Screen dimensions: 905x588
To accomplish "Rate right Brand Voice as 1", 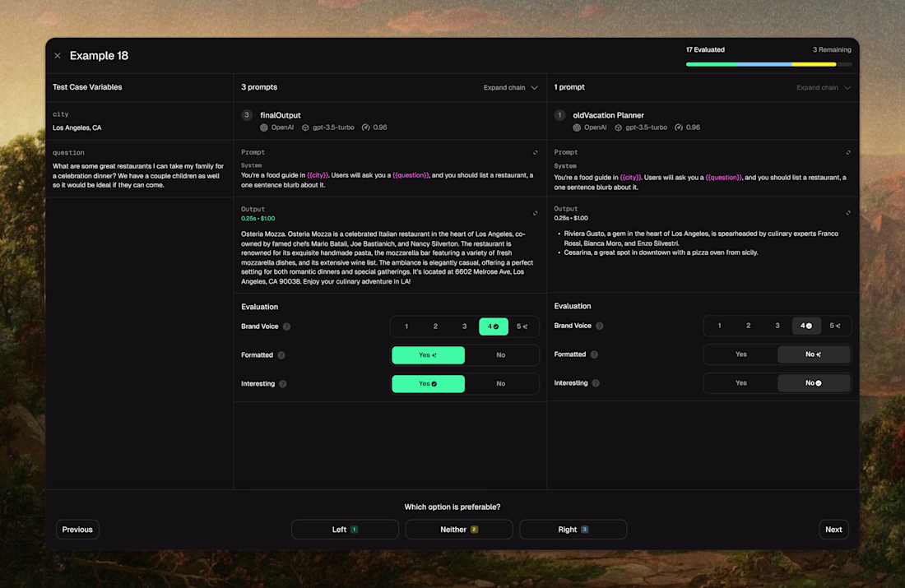I will pos(719,326).
